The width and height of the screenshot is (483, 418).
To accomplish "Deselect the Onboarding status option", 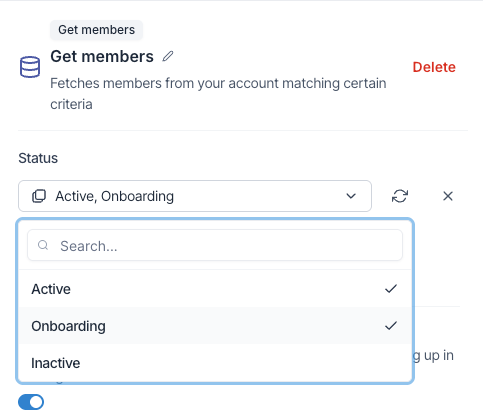I will [x=215, y=326].
